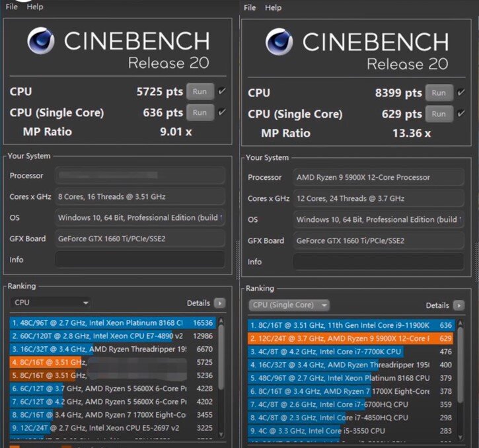479x448 pixels.
Task: Select Ryzen 7 1700X row scoring 3455
Action: (x=113, y=415)
